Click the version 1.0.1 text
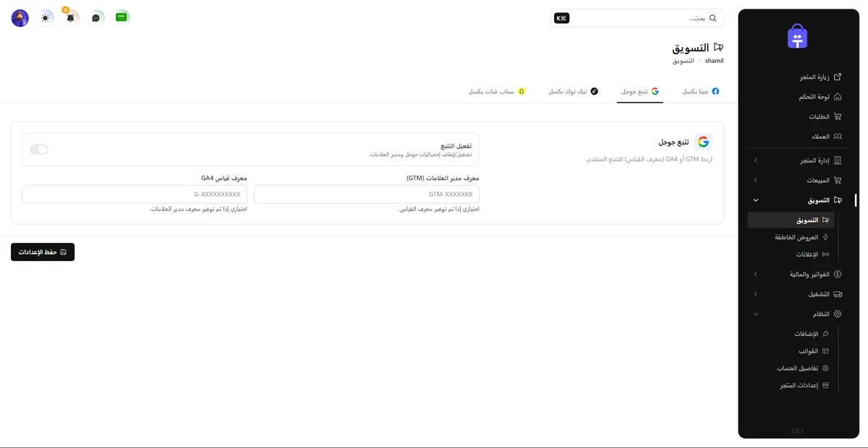The height and width of the screenshot is (448, 868). tap(797, 431)
